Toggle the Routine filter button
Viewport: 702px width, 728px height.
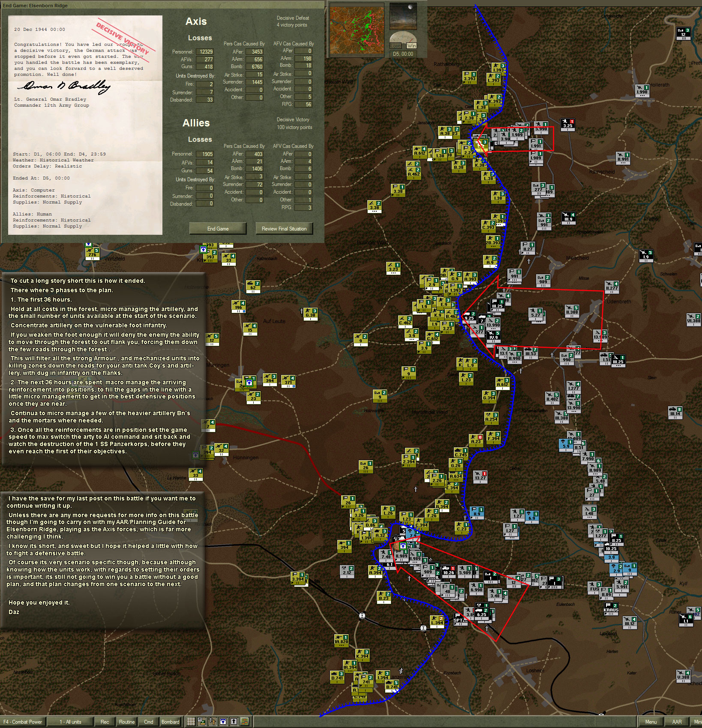coord(127,722)
